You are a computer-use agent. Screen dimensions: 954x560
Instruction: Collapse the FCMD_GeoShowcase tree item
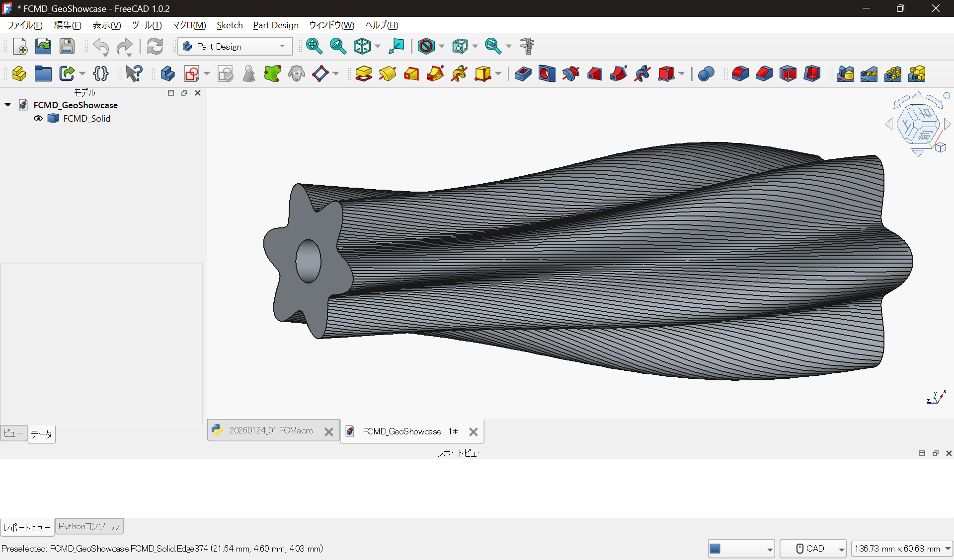click(x=7, y=105)
